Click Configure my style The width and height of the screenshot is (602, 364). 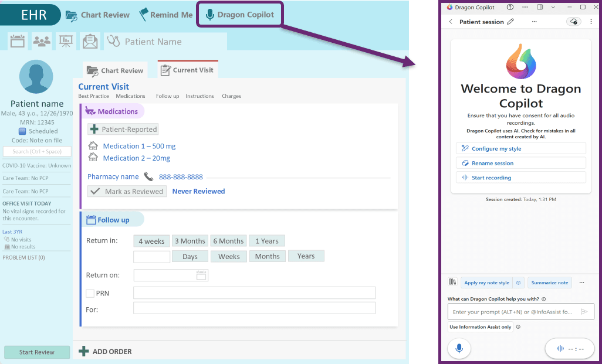click(x=521, y=148)
